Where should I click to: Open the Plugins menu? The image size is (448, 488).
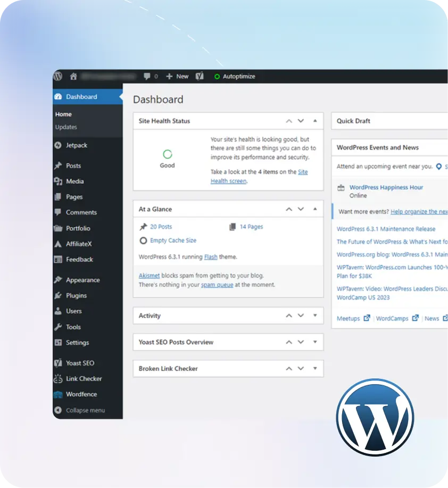coord(76,295)
